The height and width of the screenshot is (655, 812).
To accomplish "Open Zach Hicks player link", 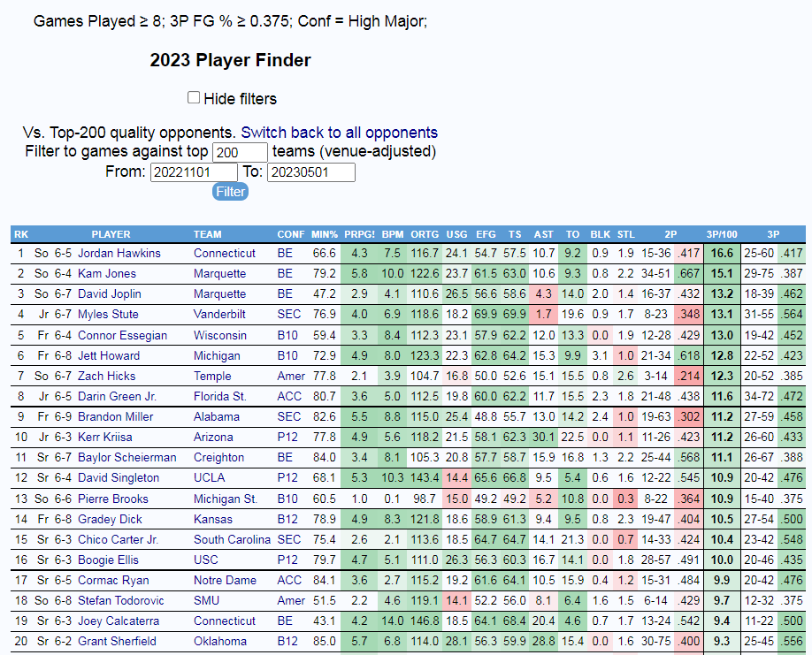I will pyautogui.click(x=107, y=376).
